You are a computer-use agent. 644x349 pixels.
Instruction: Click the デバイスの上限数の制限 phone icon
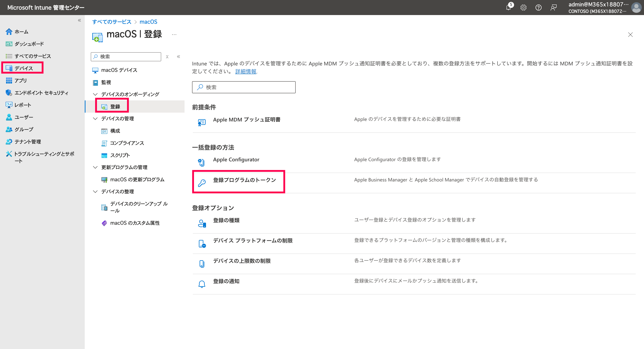point(202,264)
